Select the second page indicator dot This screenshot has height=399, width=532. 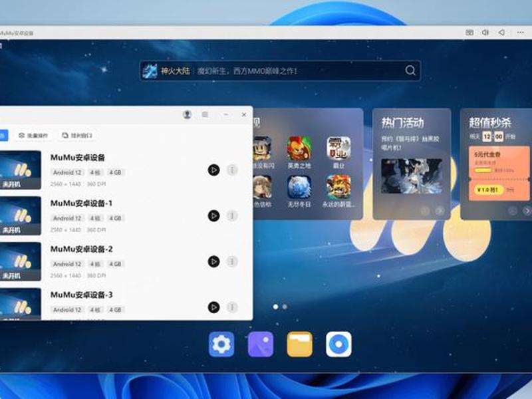pos(285,307)
